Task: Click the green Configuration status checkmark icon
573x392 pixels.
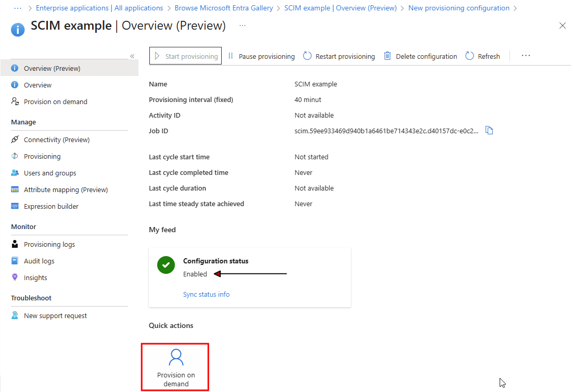Action: coord(166,265)
